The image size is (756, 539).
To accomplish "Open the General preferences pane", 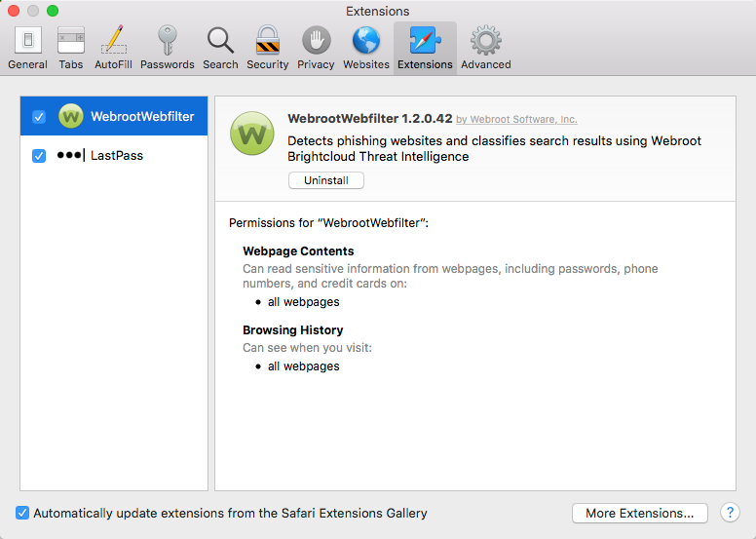I will (27, 49).
